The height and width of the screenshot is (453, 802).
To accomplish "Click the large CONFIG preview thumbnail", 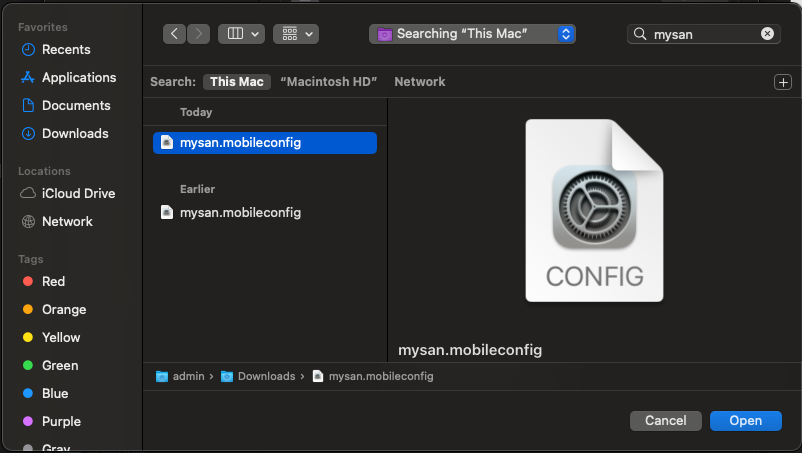I will [594, 210].
